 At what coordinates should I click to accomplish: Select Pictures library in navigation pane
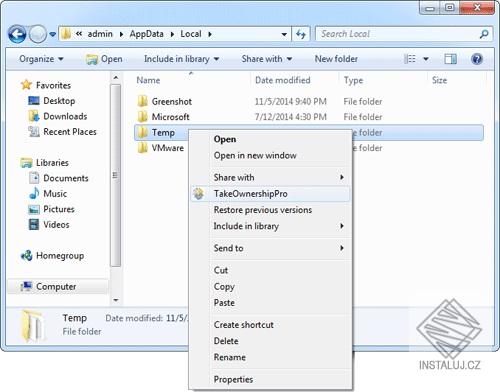point(52,209)
